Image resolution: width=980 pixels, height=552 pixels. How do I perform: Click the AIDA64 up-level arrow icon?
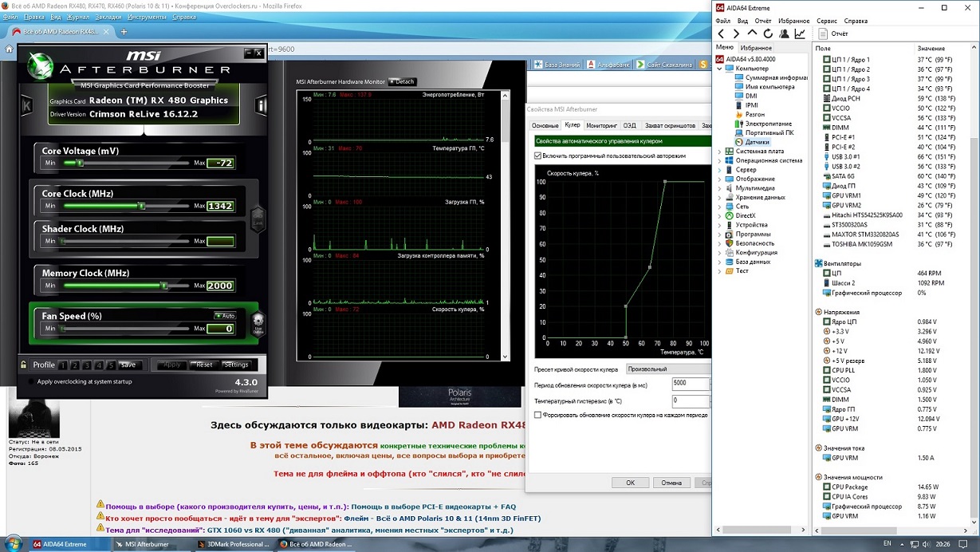pyautogui.click(x=752, y=34)
